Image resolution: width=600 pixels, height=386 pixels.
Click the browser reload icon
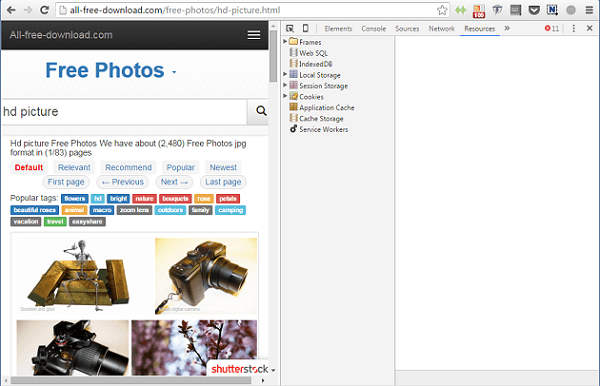(44, 10)
